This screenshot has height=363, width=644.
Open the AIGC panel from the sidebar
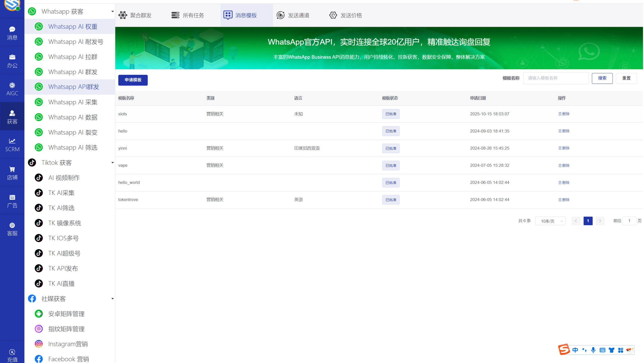[x=12, y=88]
